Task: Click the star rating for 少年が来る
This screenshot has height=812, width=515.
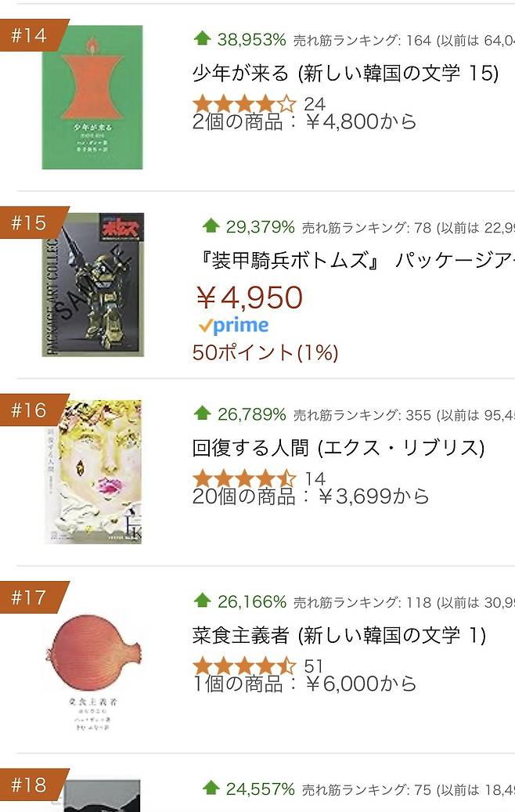Action: 244,103
